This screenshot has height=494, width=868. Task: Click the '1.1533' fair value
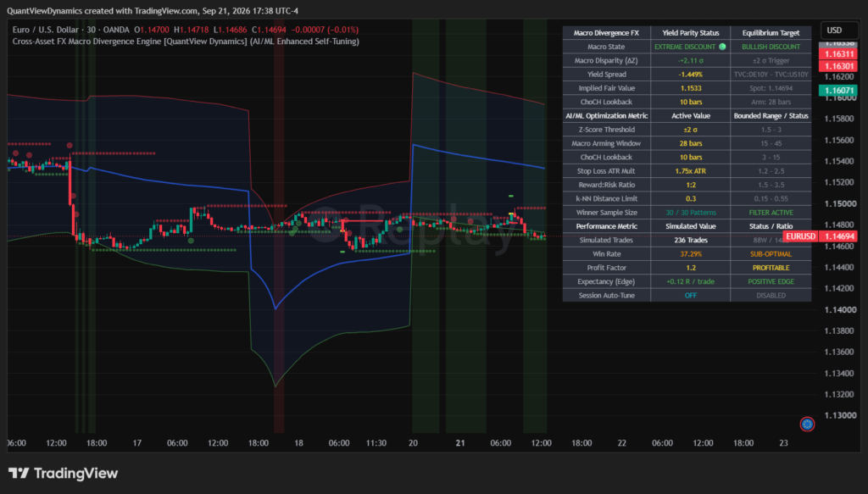point(690,88)
